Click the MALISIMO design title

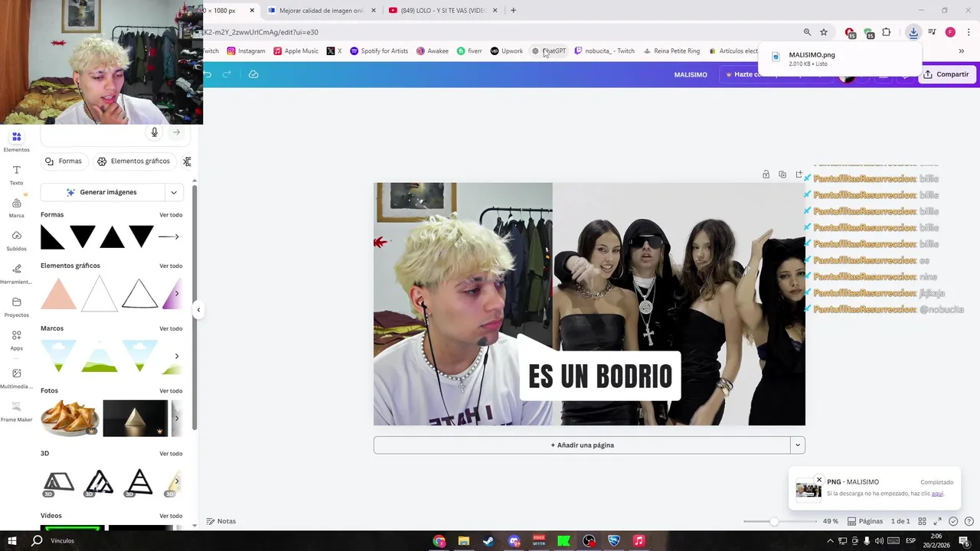click(x=691, y=74)
